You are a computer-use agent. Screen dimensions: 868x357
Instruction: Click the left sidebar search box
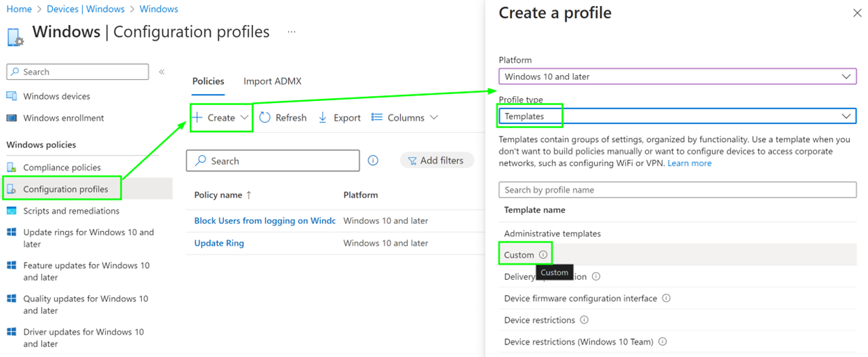(77, 72)
